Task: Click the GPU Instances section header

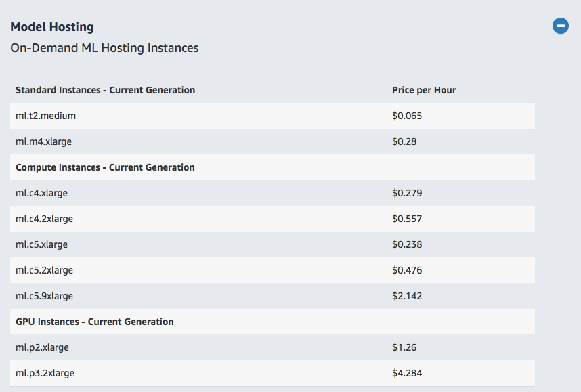Action: pos(95,322)
